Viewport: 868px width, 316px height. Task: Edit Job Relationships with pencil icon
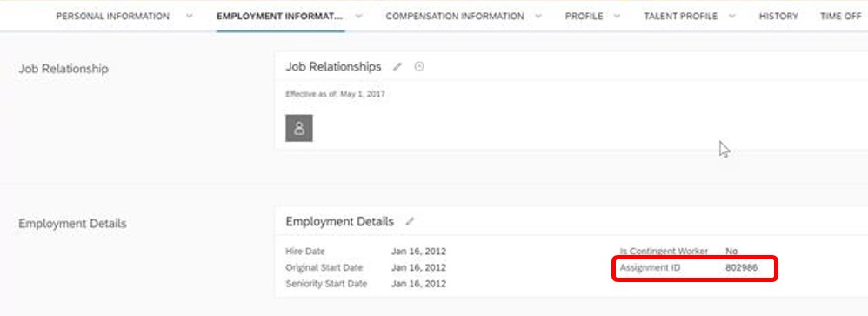coord(397,67)
